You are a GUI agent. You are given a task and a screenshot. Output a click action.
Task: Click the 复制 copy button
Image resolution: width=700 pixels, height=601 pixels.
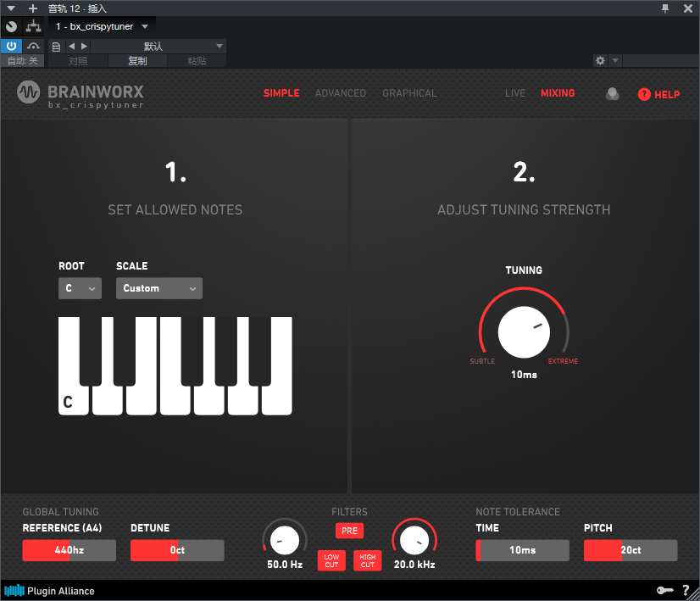click(x=137, y=61)
